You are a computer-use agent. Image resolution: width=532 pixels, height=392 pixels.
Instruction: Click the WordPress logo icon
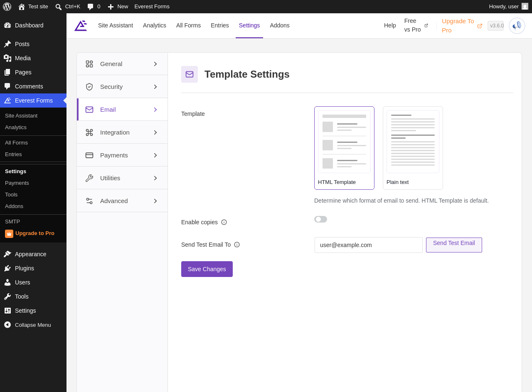point(7,7)
